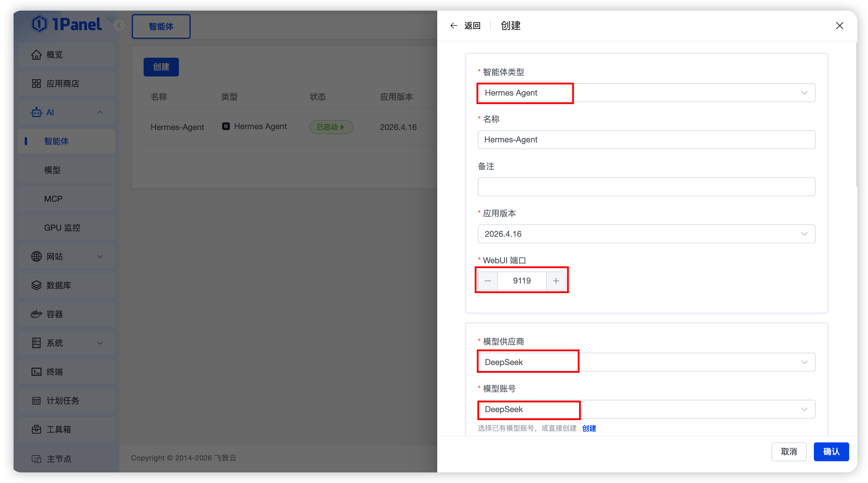This screenshot has height=483, width=868.
Task: Click the 确认 confirm button
Action: point(831,452)
